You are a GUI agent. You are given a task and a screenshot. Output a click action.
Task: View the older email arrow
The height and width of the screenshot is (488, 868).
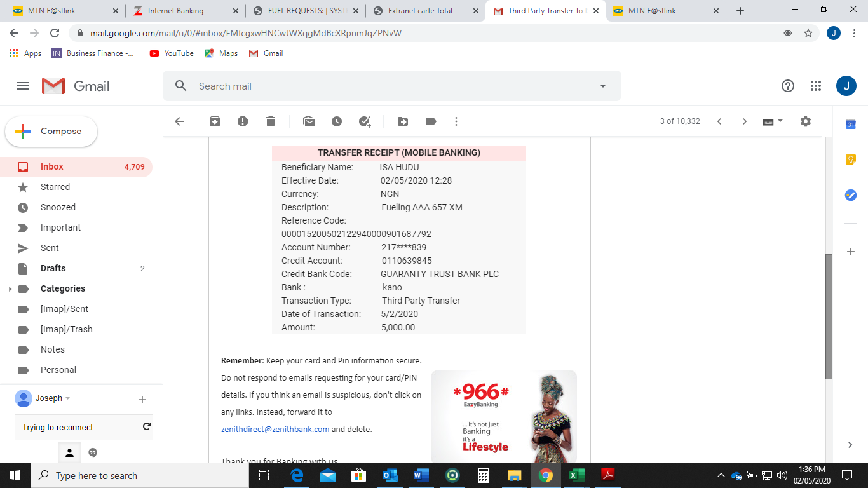(x=745, y=121)
